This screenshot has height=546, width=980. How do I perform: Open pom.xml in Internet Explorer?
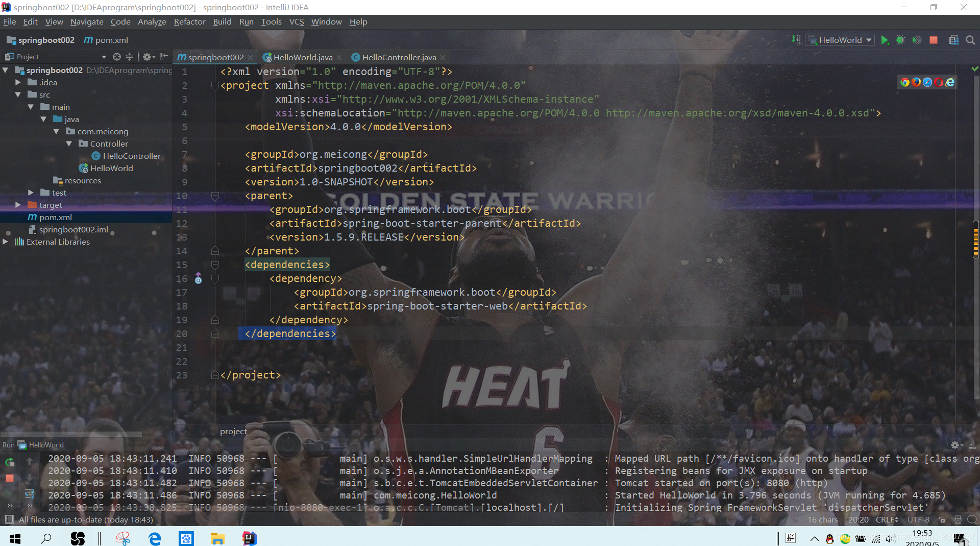click(x=950, y=82)
